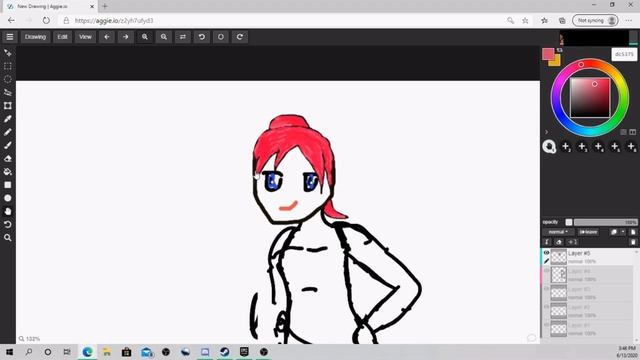This screenshot has width=640, height=360.
Task: Open the layer options dropdown arrow
Action: (623, 232)
